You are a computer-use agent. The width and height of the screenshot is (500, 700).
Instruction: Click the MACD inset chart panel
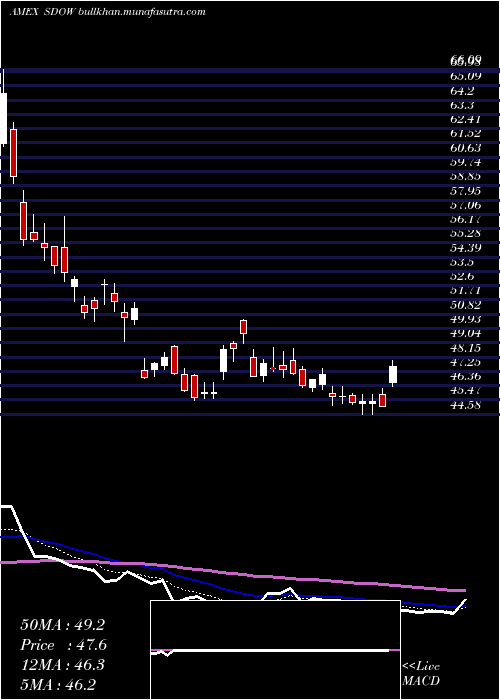[275, 650]
